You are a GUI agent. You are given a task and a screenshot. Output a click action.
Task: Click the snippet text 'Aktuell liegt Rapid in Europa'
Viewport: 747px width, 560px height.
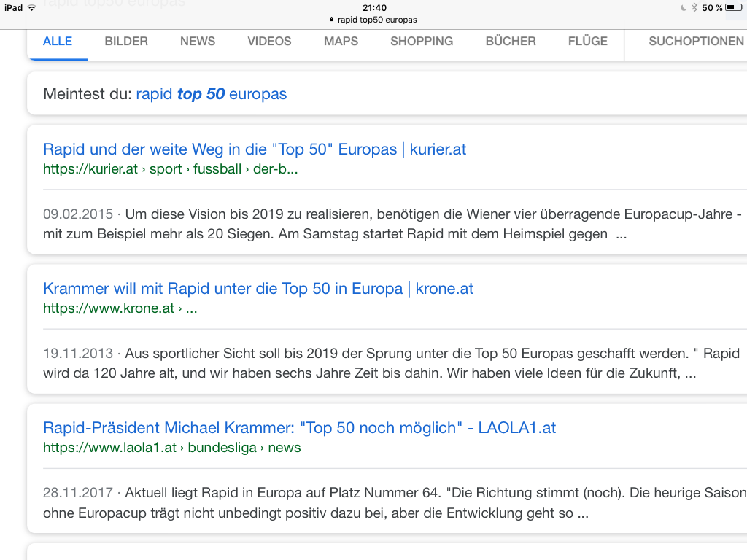(x=213, y=492)
